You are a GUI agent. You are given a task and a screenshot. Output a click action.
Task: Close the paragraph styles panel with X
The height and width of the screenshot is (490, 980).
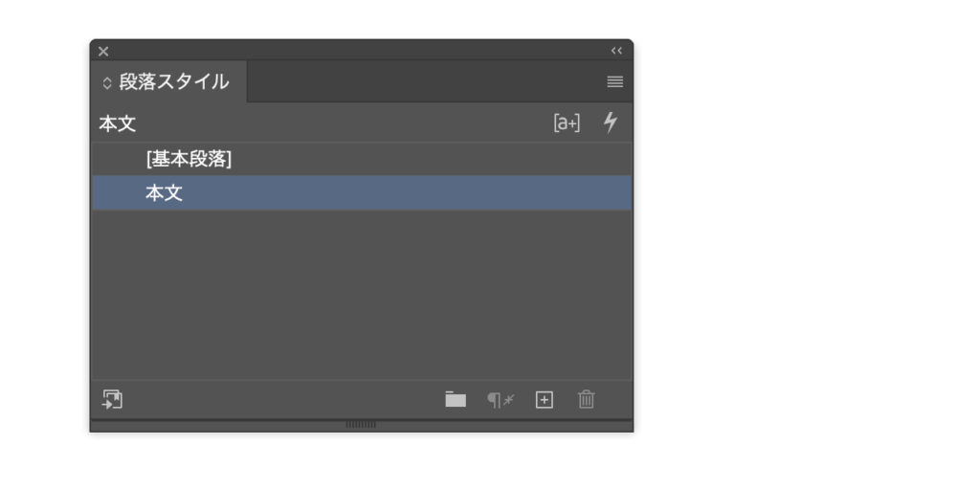[103, 52]
